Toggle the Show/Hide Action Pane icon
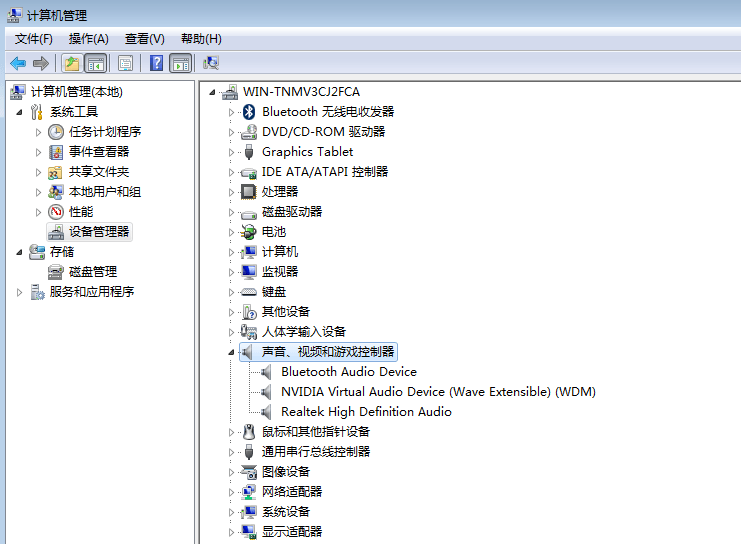 point(181,63)
